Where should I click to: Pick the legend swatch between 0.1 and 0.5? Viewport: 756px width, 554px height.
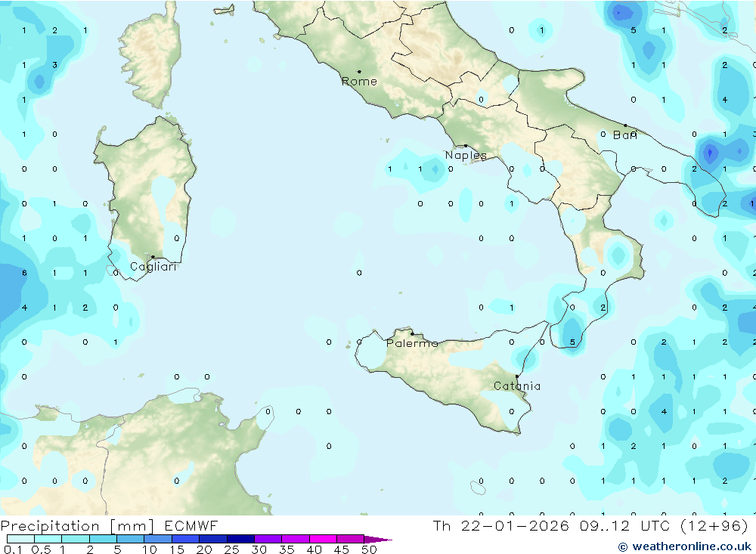click(x=20, y=539)
